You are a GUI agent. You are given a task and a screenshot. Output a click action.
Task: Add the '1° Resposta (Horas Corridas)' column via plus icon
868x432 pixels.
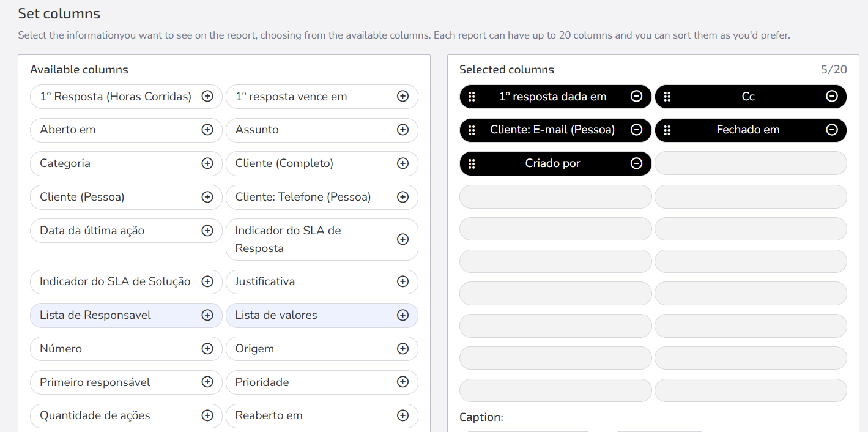[207, 96]
